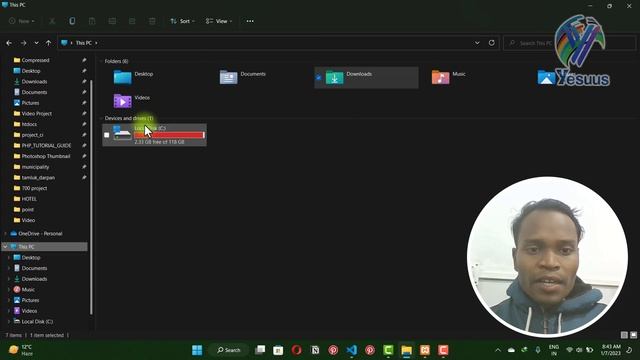Switch to large icons view in status bar

(x=633, y=335)
